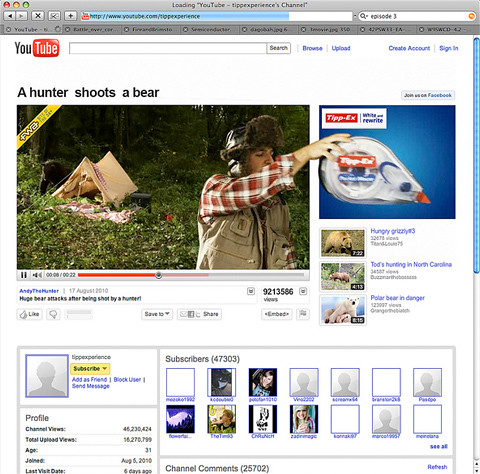The width and height of the screenshot is (480, 474).
Task: Click the dislike thumbs-down icon
Action: [53, 314]
